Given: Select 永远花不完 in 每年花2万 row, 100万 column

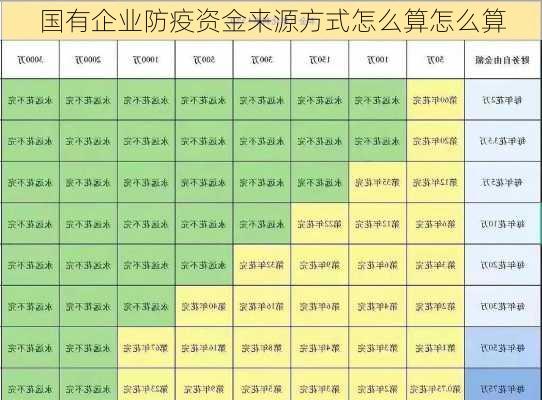Looking at the screenshot, I should coord(377,100).
